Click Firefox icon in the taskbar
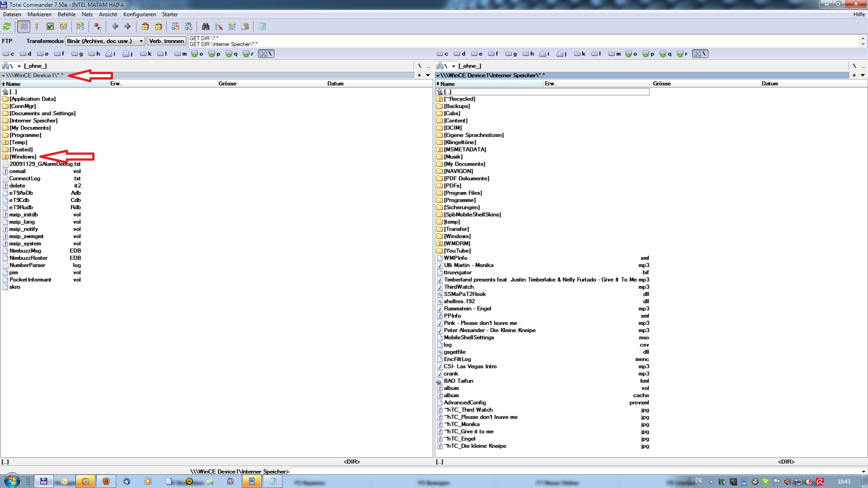Screen dimensions: 868x488 (x=106, y=481)
